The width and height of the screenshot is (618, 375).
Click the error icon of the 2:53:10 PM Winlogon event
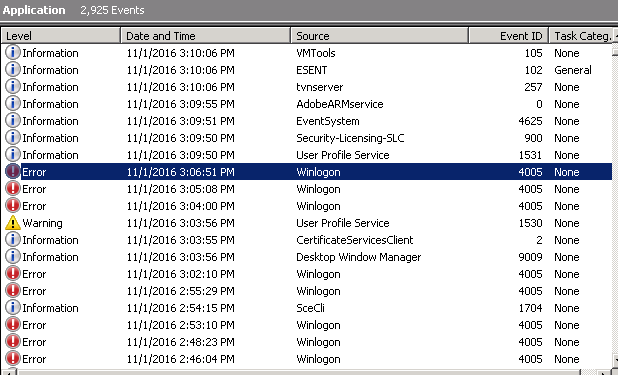tap(13, 325)
